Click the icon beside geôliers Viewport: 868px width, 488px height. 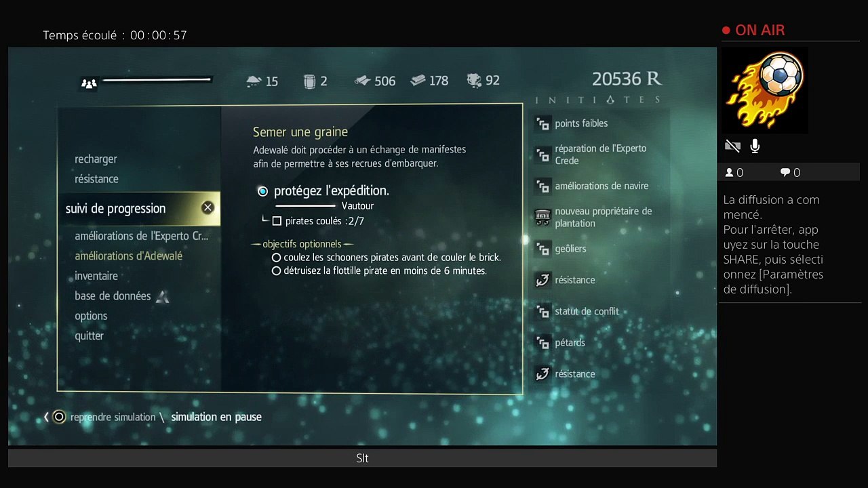coord(542,249)
